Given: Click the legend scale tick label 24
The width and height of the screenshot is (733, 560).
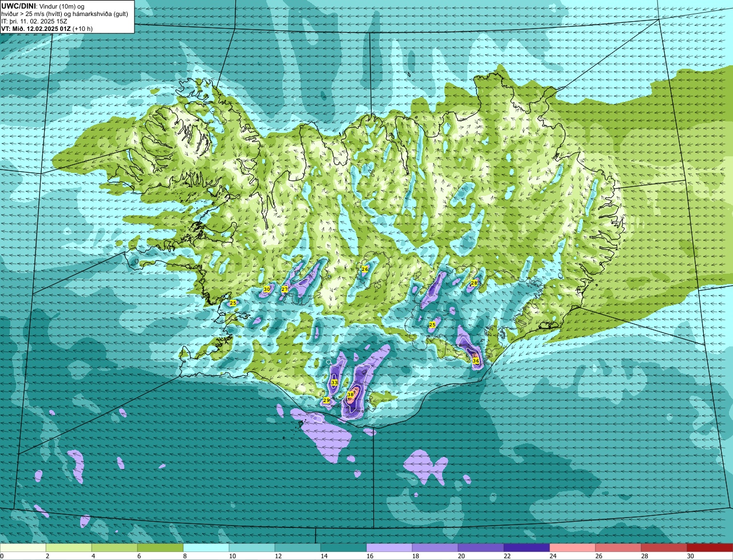Looking at the screenshot, I should 553,556.
